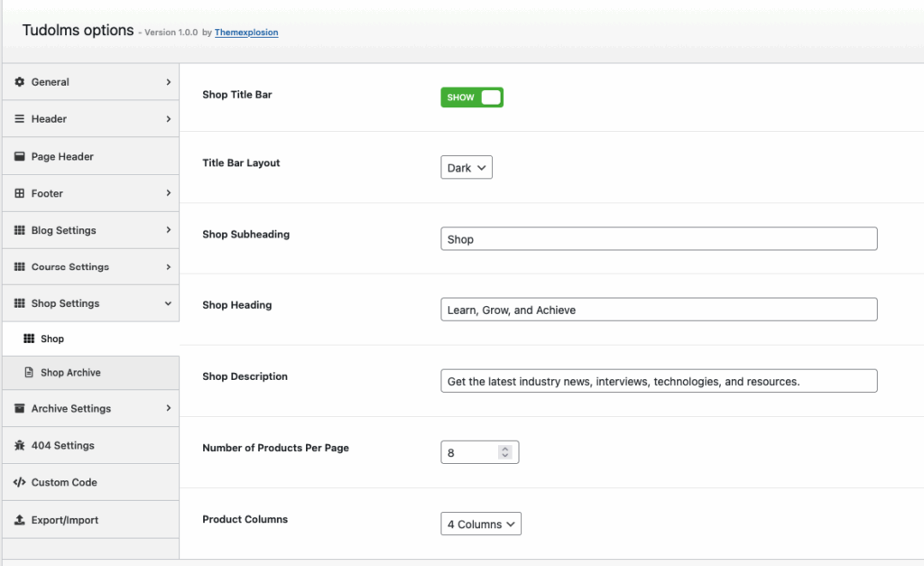This screenshot has height=566, width=924.
Task: Collapse the Shop Settings chevron
Action: point(168,304)
